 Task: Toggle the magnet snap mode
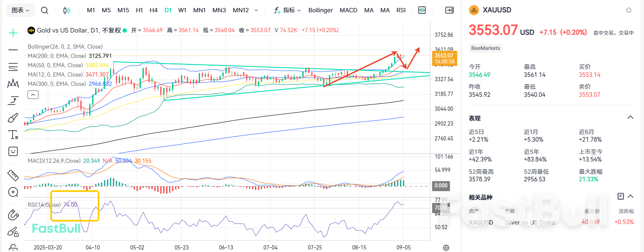click(x=13, y=215)
